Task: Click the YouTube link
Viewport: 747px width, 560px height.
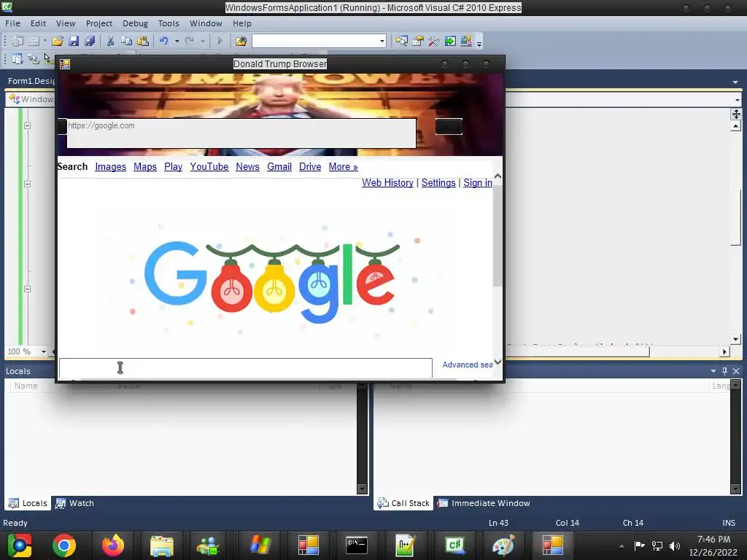Action: [209, 167]
